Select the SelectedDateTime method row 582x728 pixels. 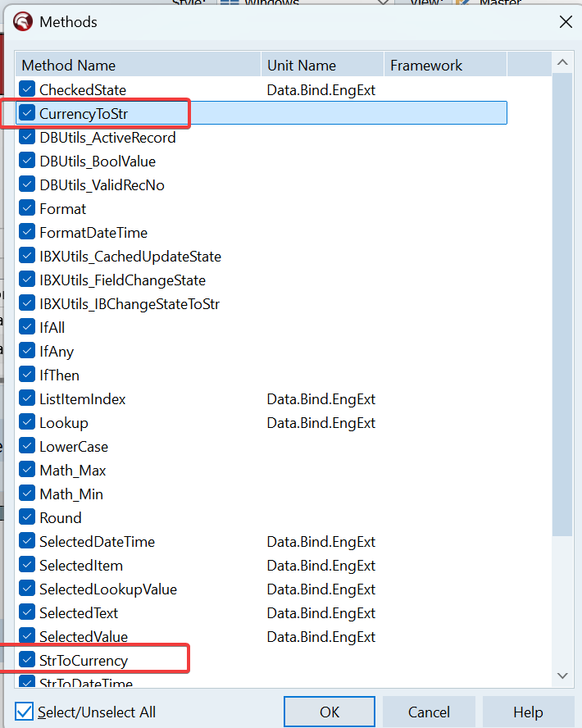coord(97,542)
